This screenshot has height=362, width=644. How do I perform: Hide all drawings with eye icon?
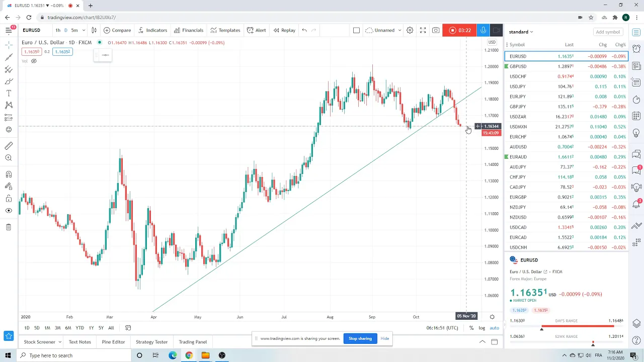9,211
